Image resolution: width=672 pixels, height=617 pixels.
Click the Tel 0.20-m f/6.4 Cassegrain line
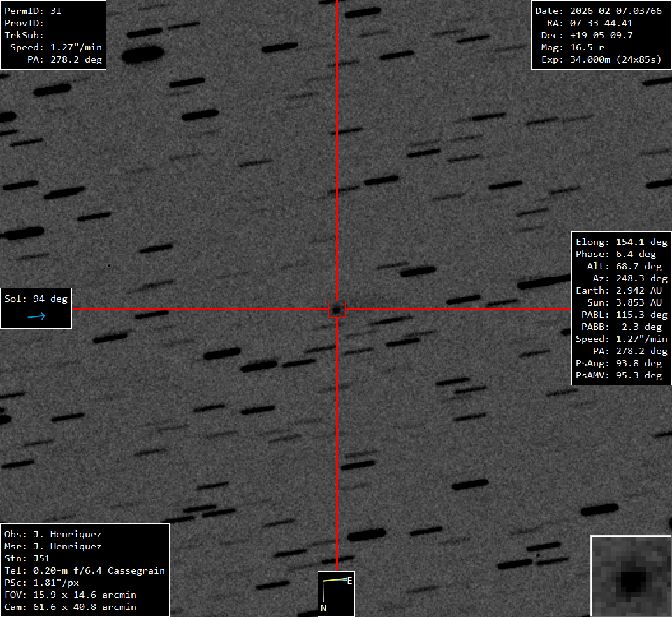click(84, 570)
